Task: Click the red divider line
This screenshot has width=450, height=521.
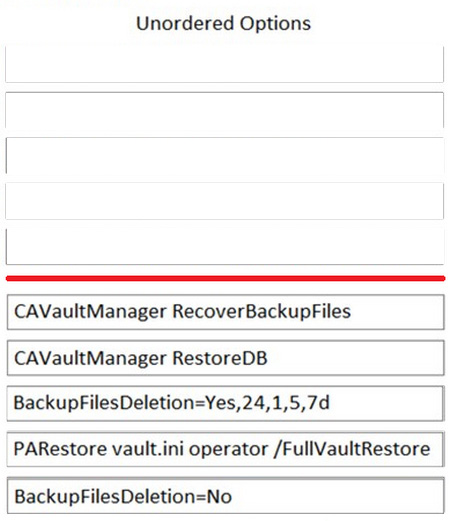Action: point(225,278)
